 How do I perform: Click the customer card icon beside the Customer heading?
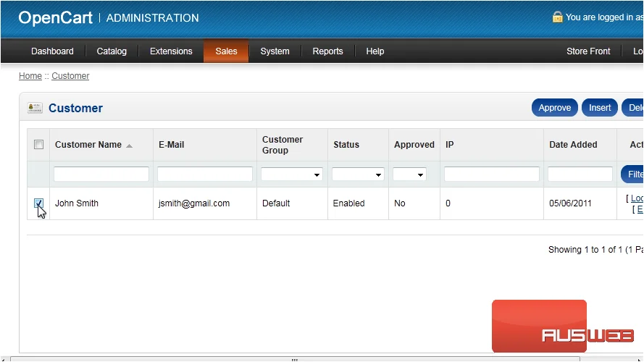[35, 108]
